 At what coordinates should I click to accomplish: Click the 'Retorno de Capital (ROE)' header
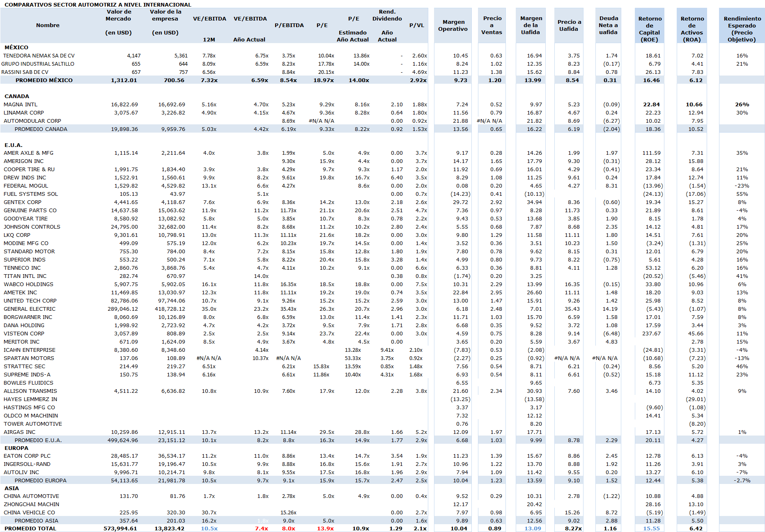(x=650, y=29)
